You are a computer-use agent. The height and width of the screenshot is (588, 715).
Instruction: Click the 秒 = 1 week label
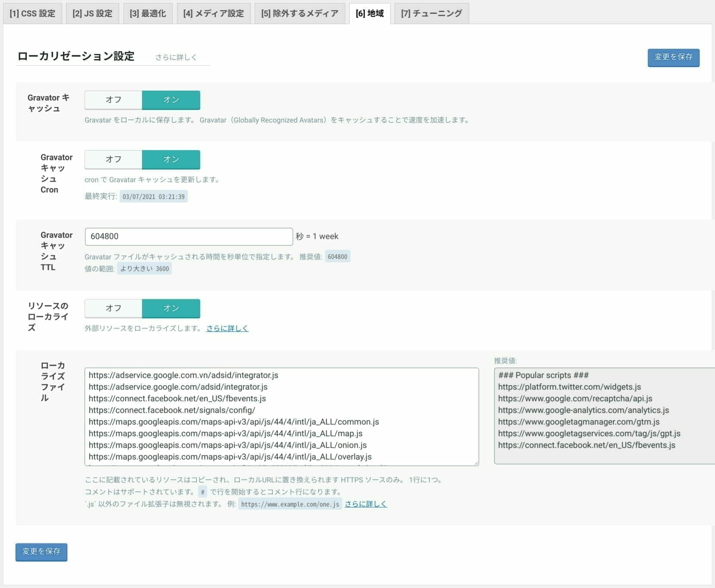coord(317,236)
